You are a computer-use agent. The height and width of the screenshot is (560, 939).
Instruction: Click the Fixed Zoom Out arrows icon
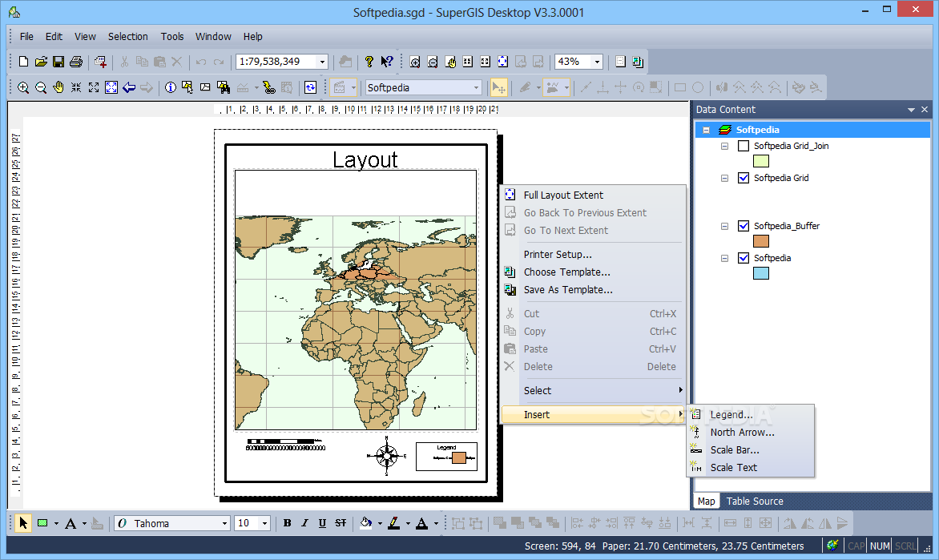[x=94, y=87]
